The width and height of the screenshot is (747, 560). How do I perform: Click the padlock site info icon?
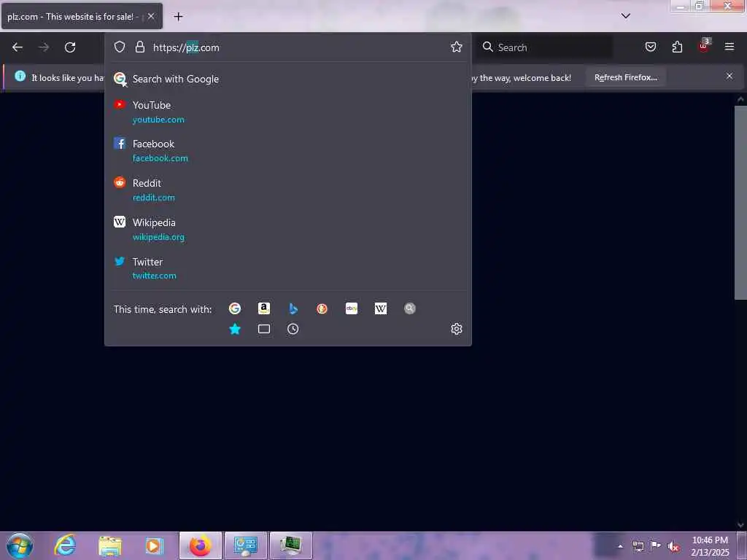[139, 47]
